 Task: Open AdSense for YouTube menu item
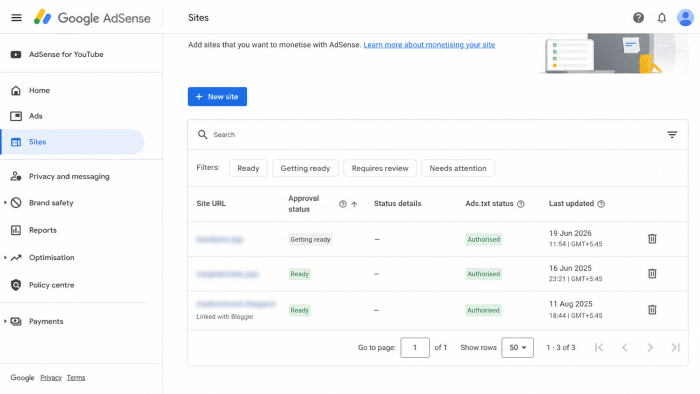[66, 54]
